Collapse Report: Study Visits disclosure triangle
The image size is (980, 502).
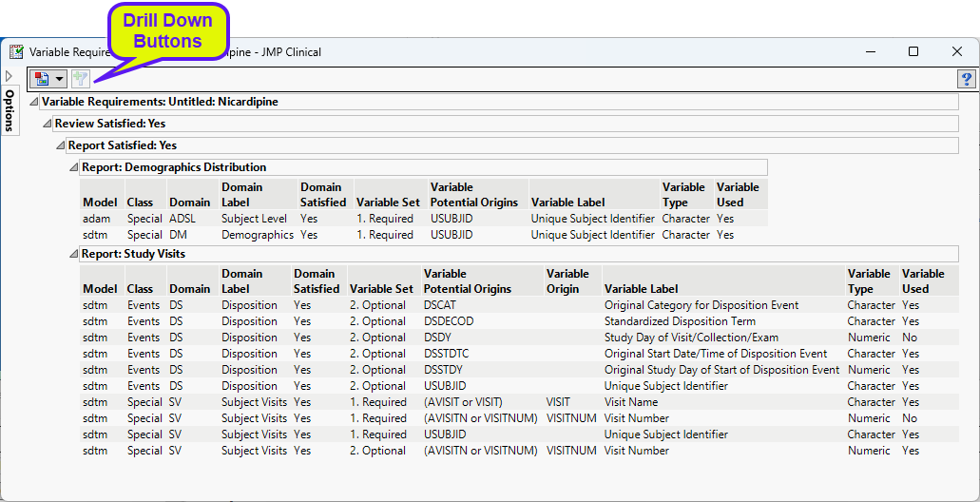pyautogui.click(x=73, y=254)
